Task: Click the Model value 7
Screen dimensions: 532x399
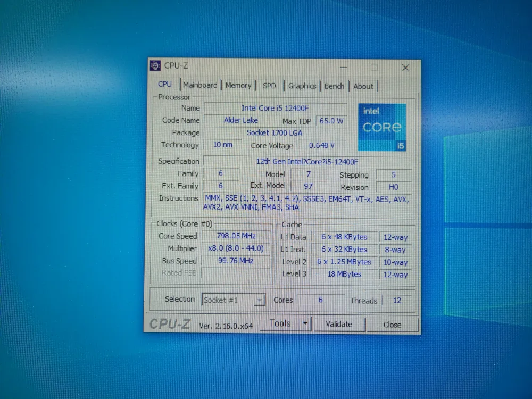Action: click(308, 174)
